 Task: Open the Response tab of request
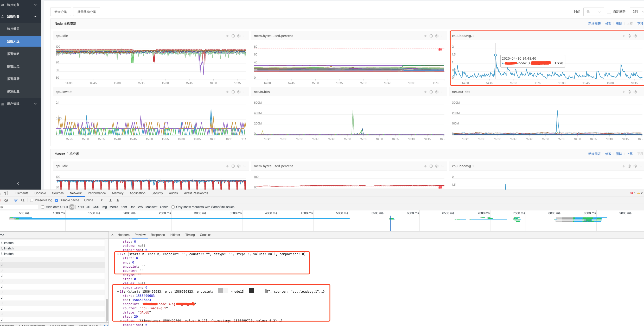pos(158,235)
